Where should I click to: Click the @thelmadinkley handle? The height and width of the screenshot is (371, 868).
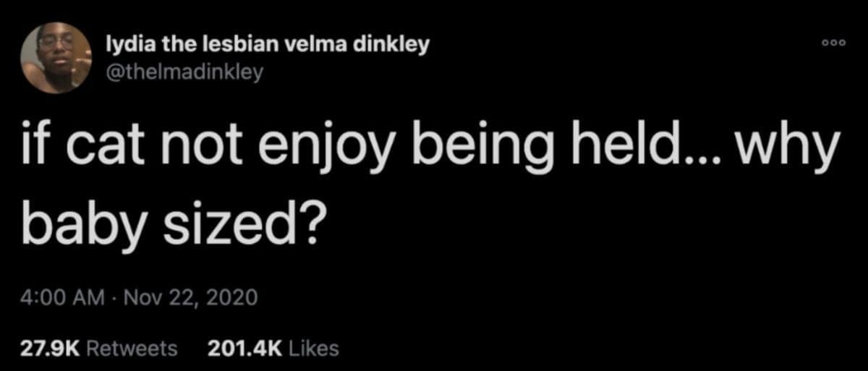184,71
